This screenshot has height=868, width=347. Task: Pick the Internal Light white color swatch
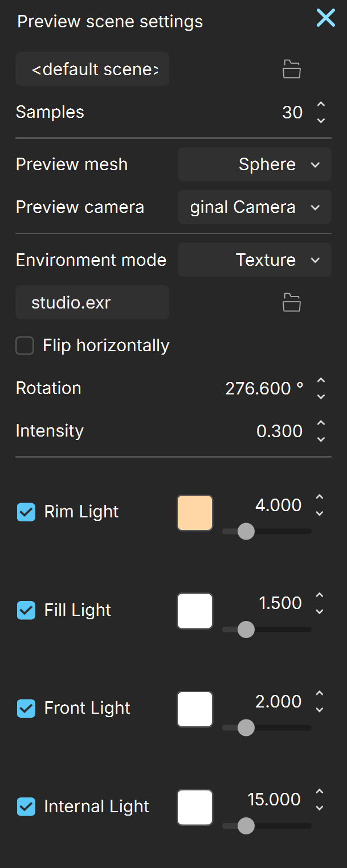click(195, 807)
